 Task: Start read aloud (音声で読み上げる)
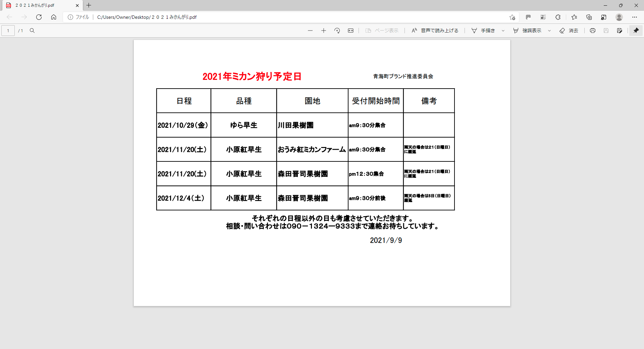(x=435, y=31)
